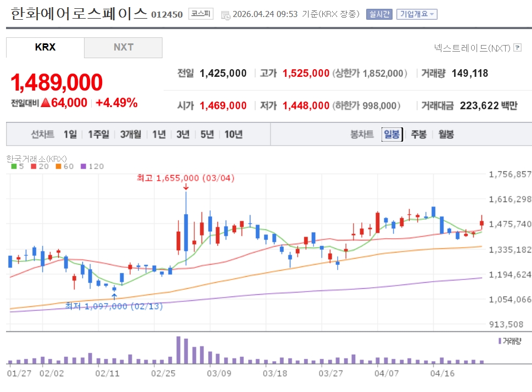This screenshot has width=532, height=392.
Task: Click the 04/16 date axis label
Action: coord(443,373)
